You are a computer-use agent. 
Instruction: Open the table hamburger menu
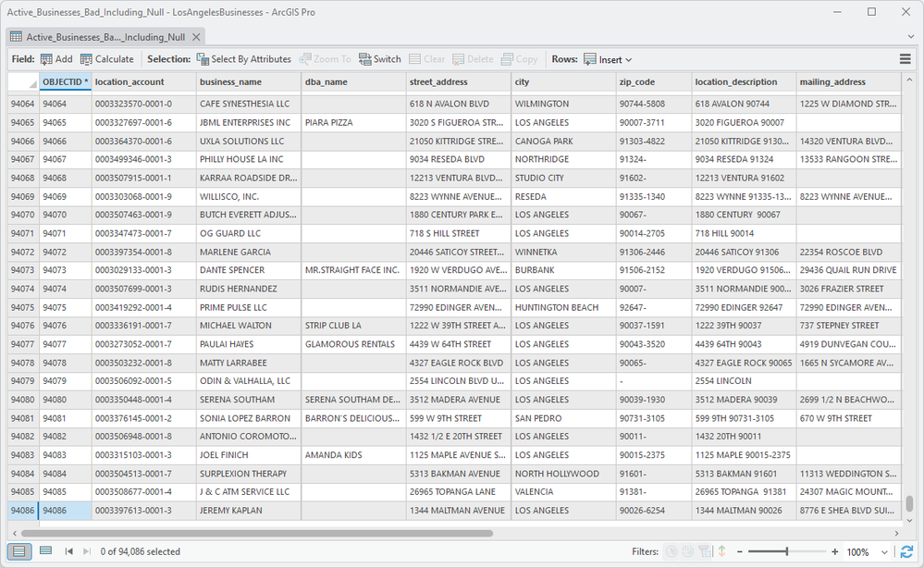click(x=906, y=59)
